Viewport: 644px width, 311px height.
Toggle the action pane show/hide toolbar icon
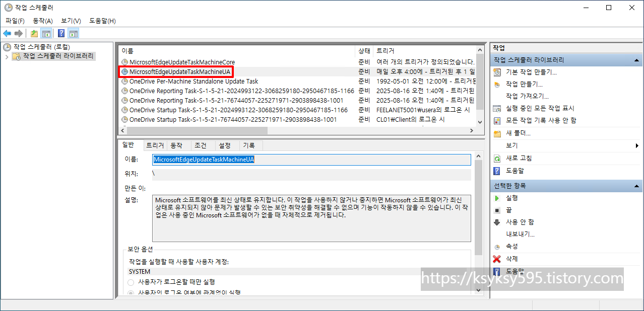tap(74, 34)
